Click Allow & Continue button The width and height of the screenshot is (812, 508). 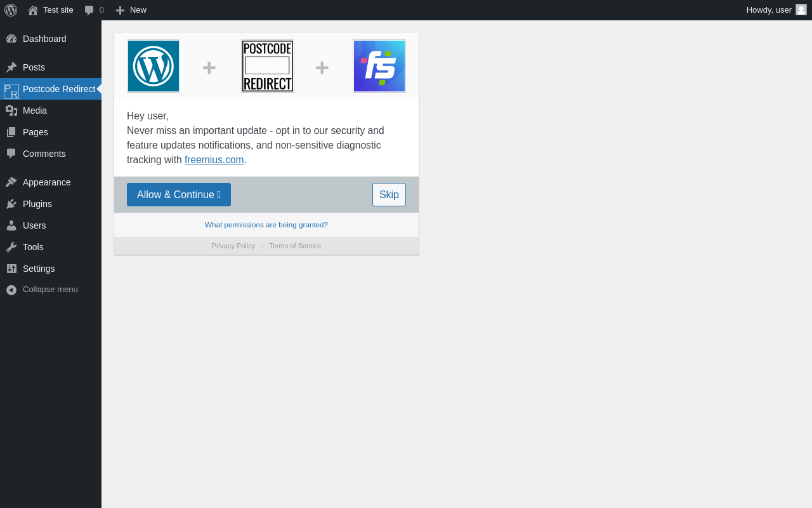pyautogui.click(x=179, y=194)
